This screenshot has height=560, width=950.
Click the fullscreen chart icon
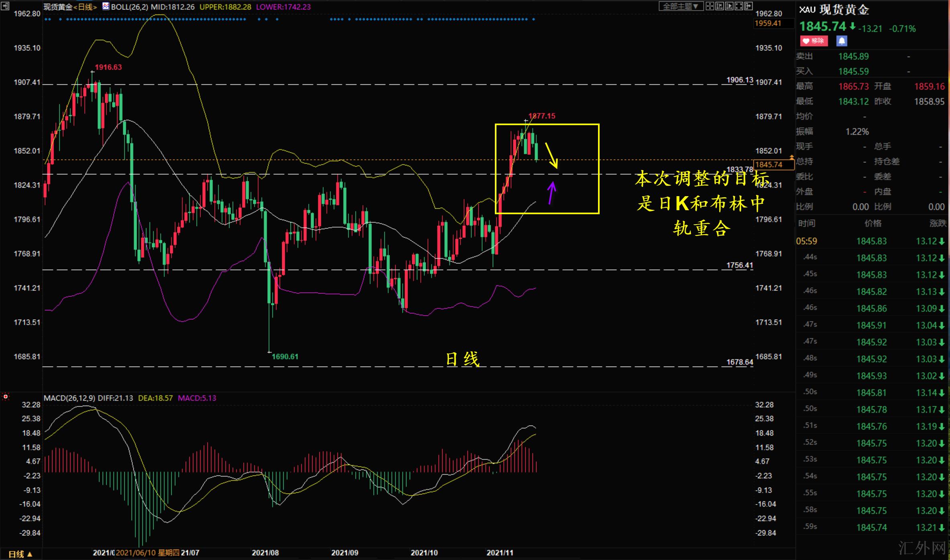point(739,6)
